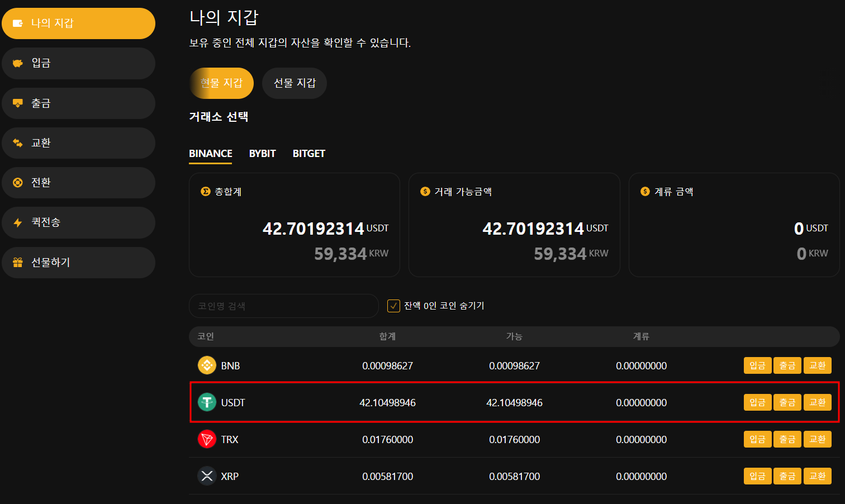The image size is (845, 504).
Task: Click the red TRX coin icon
Action: 207,439
